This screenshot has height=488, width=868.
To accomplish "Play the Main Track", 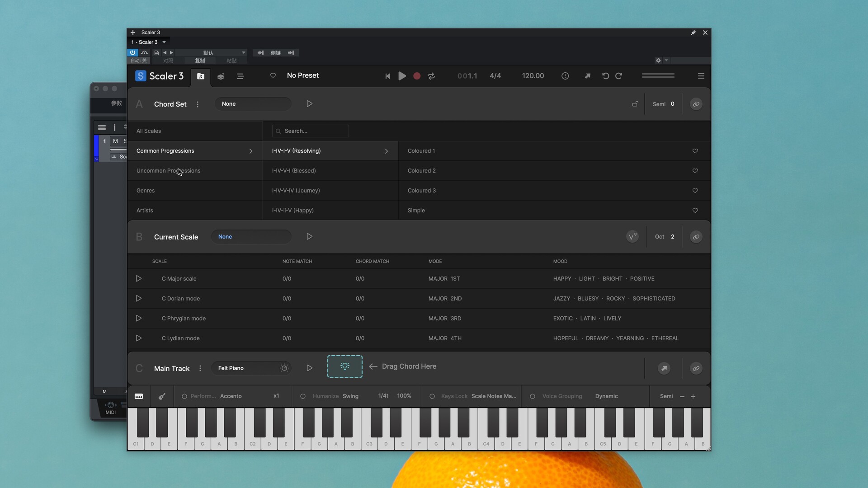I will [x=309, y=368].
